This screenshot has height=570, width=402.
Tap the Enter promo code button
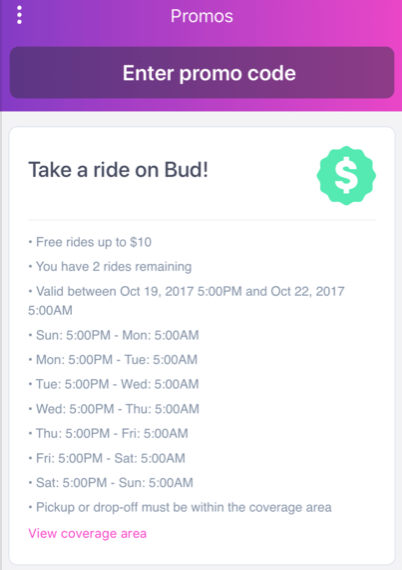click(202, 73)
